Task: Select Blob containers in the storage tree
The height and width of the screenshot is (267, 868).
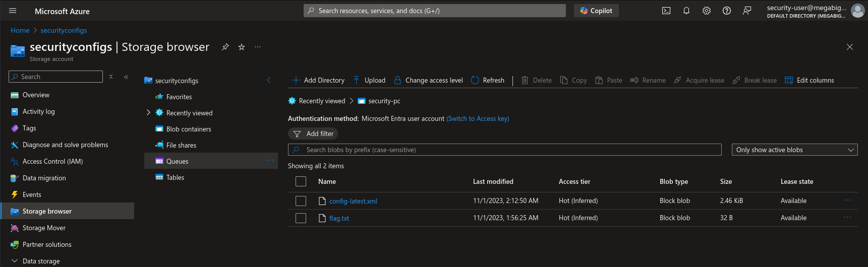Action: [x=189, y=129]
